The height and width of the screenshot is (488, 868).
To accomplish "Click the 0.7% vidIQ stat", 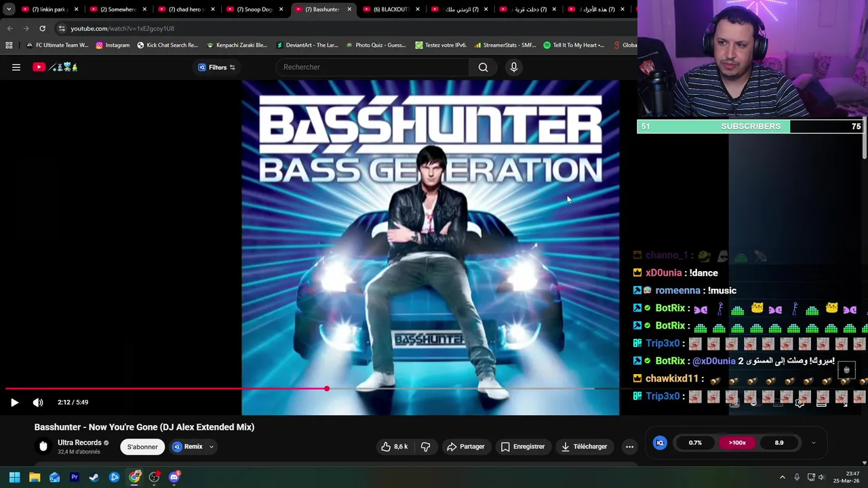I will (x=695, y=443).
